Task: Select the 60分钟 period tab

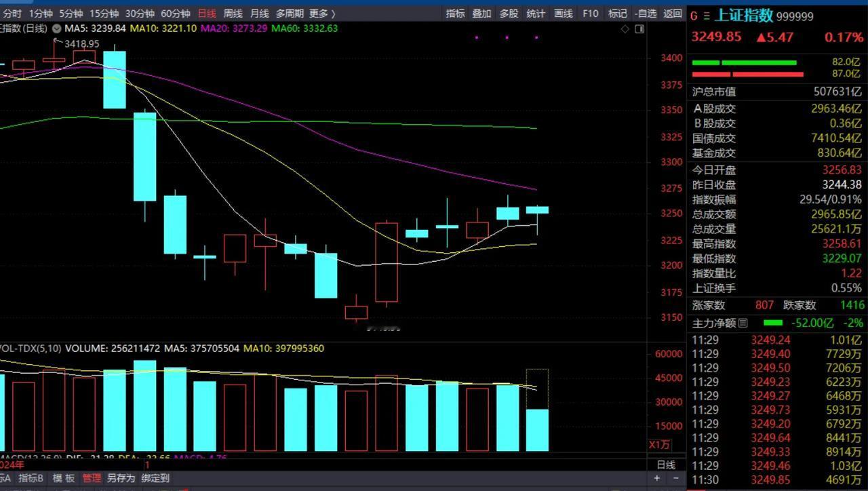Action: [176, 14]
